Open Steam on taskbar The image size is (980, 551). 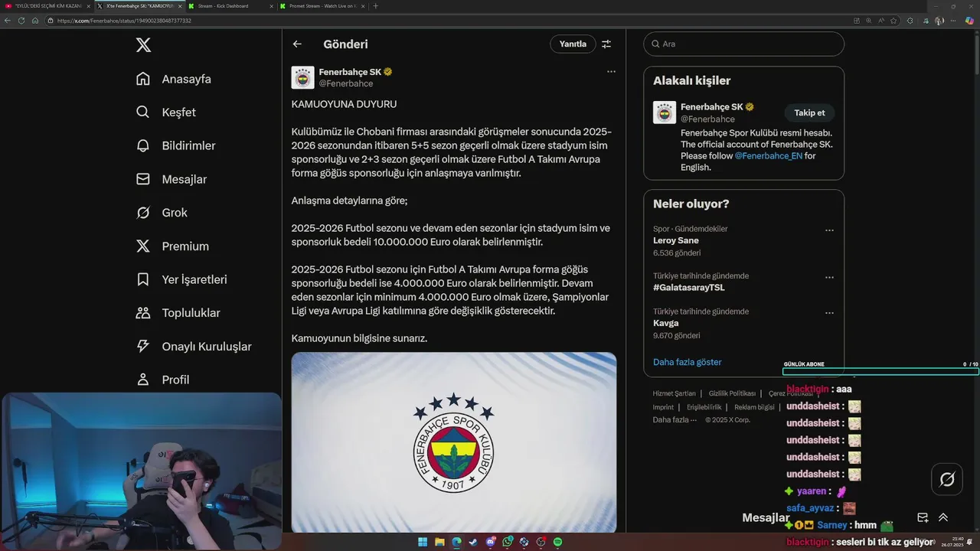(473, 542)
